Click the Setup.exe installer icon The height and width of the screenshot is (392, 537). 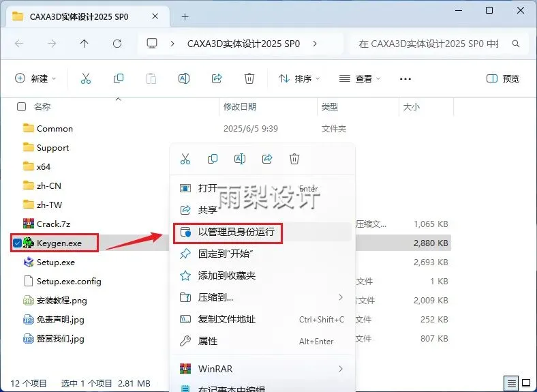tap(29, 262)
